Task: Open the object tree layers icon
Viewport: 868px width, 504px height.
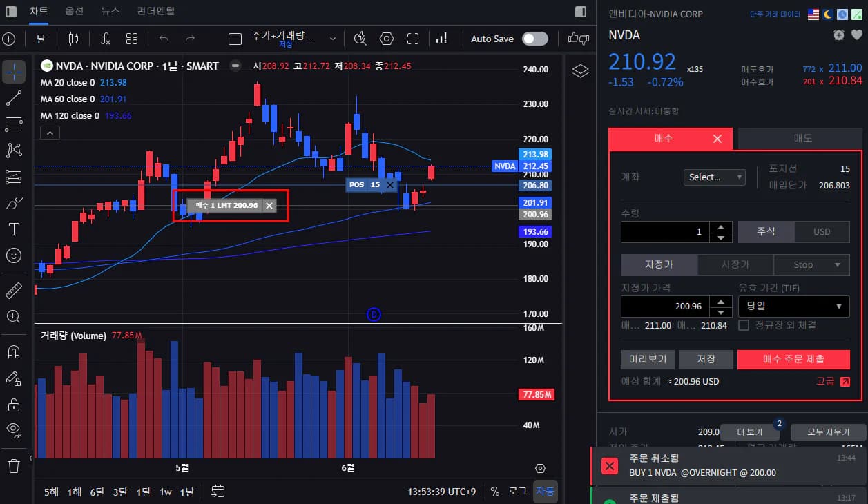Action: coord(581,71)
